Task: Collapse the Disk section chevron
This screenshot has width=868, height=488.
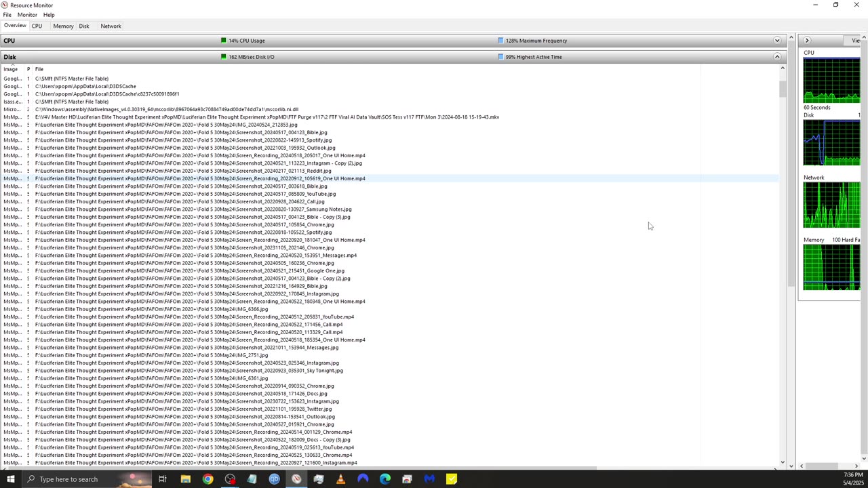Action: 777,57
